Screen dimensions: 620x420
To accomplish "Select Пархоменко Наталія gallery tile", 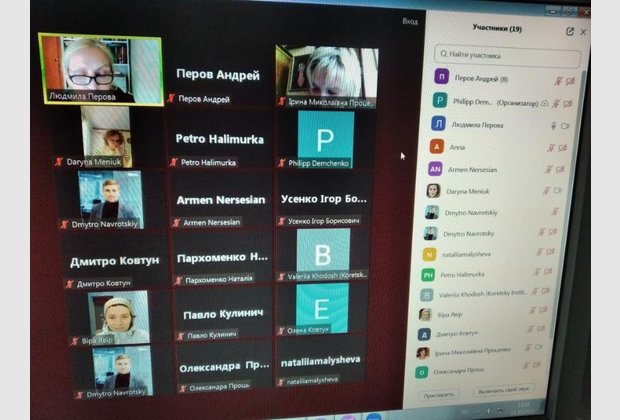I will coord(222,258).
